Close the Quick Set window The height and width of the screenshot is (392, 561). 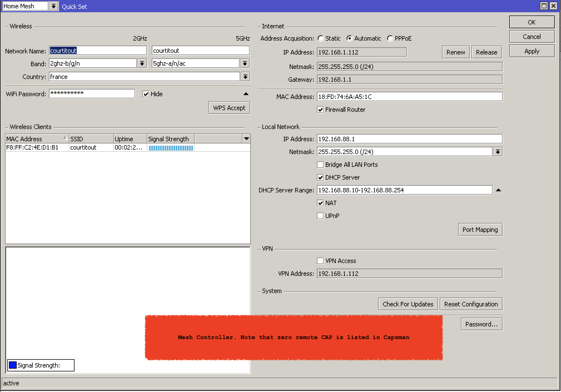coord(553,6)
